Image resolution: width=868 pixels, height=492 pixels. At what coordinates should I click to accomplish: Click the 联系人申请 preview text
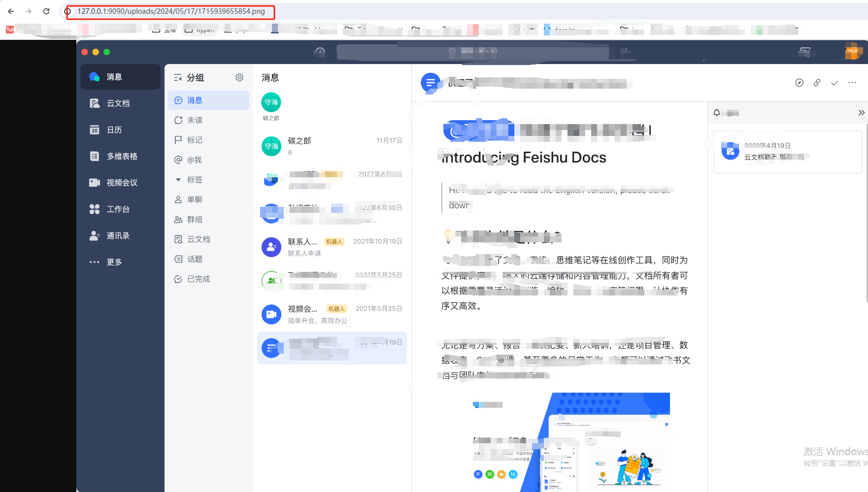point(304,254)
